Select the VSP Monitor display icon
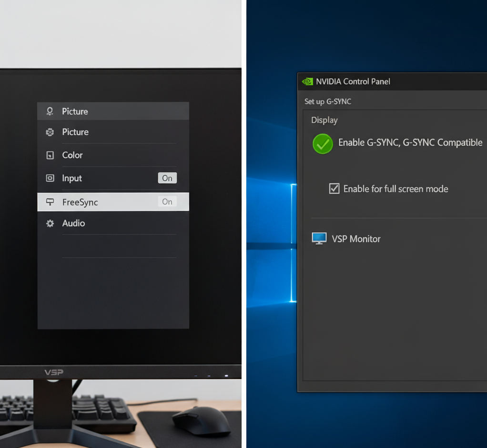This screenshot has width=487, height=448. click(x=319, y=239)
